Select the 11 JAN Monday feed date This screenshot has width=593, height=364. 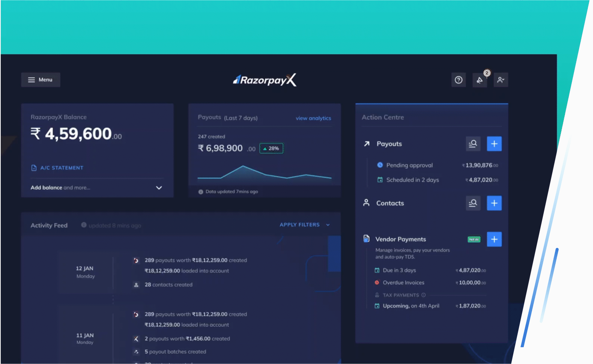tap(85, 338)
